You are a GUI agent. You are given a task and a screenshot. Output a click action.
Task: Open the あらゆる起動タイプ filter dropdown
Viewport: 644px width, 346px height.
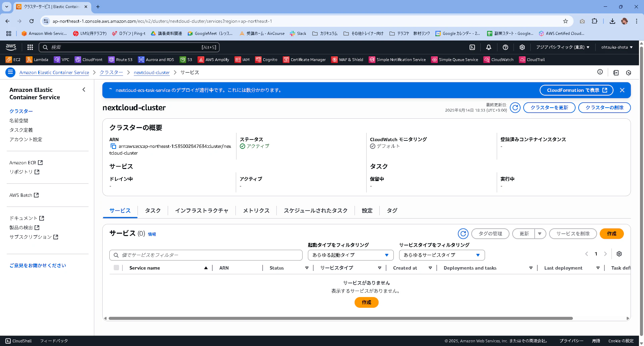click(351, 255)
